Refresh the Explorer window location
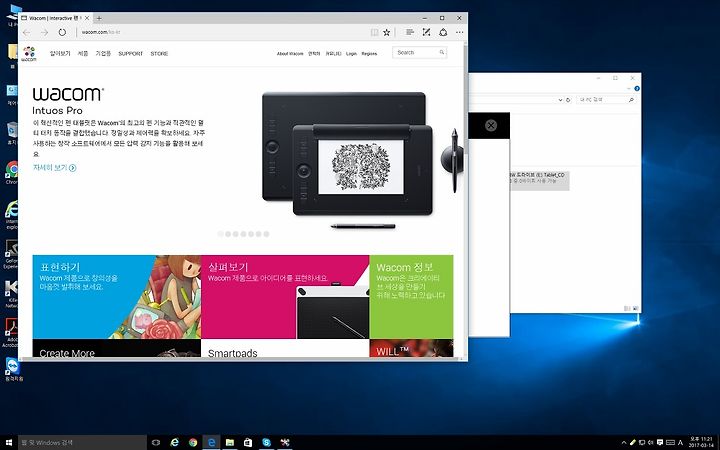The image size is (720, 450). click(568, 100)
